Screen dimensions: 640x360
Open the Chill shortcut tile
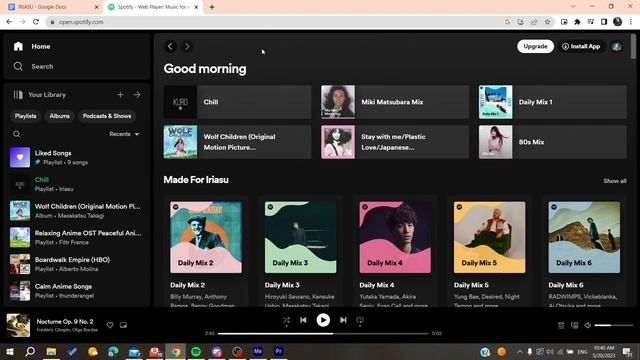[x=237, y=102]
